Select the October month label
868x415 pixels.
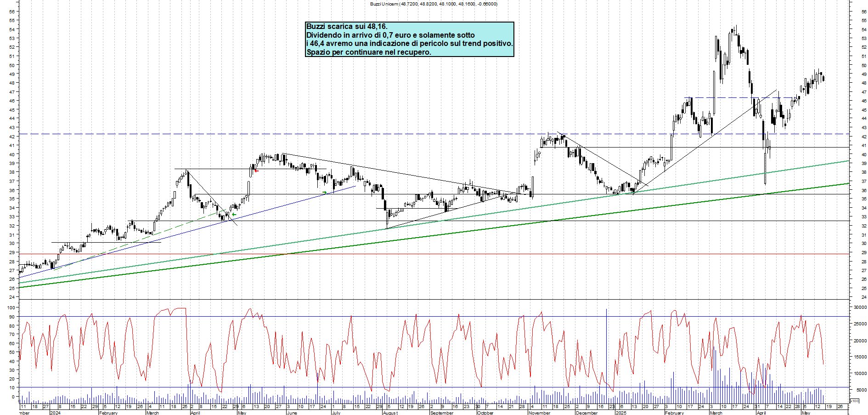[485, 413]
